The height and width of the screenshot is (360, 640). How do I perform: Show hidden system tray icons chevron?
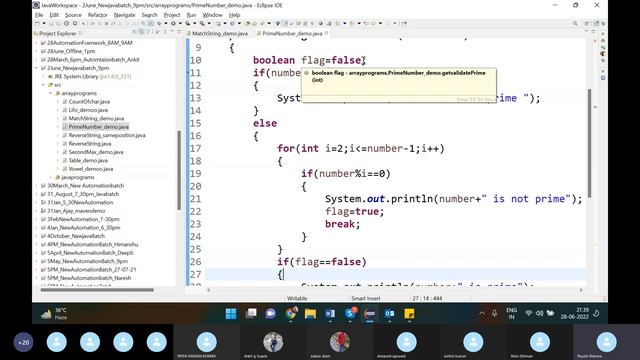click(482, 313)
